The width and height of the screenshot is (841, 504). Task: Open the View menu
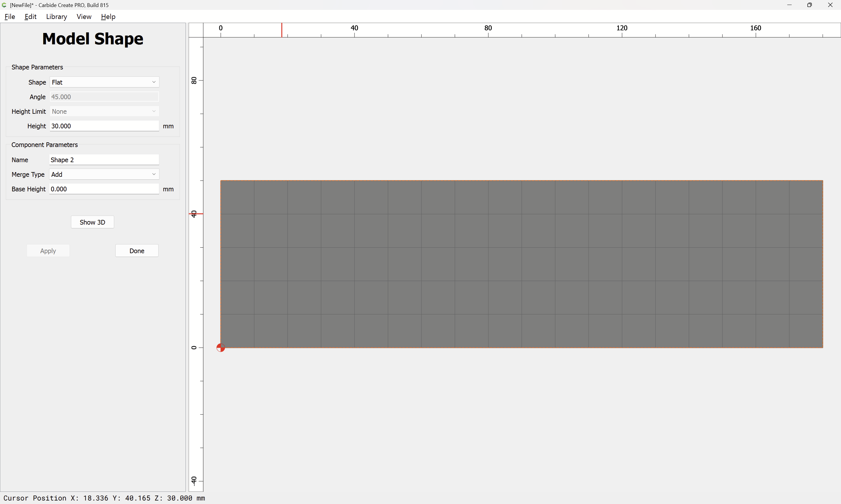click(x=84, y=17)
